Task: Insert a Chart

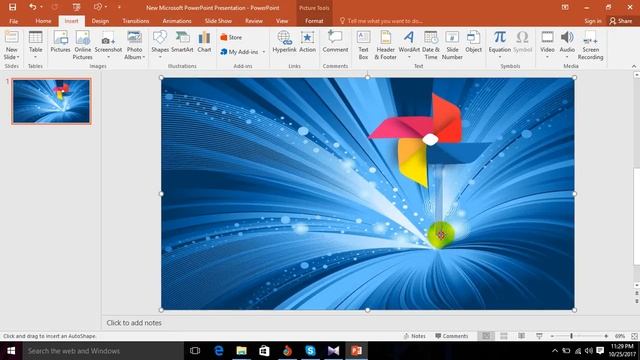Action: coord(204,42)
